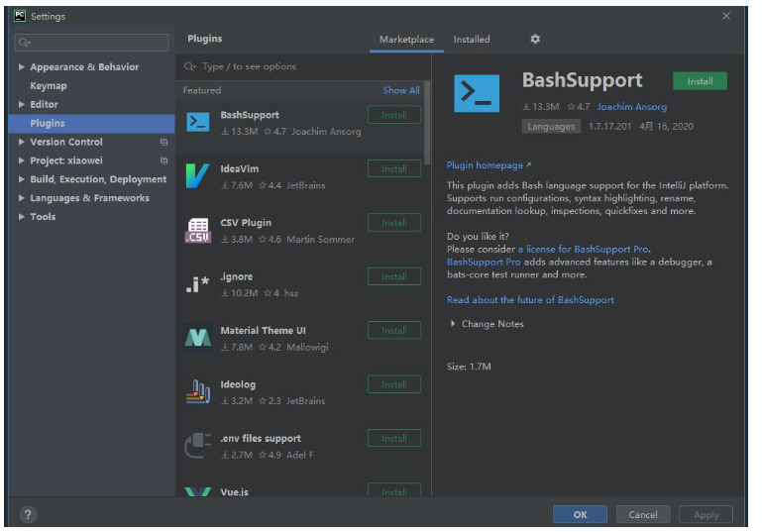This screenshot has width=762, height=532.
Task: Click the Version Control project-level icon
Action: 163,142
